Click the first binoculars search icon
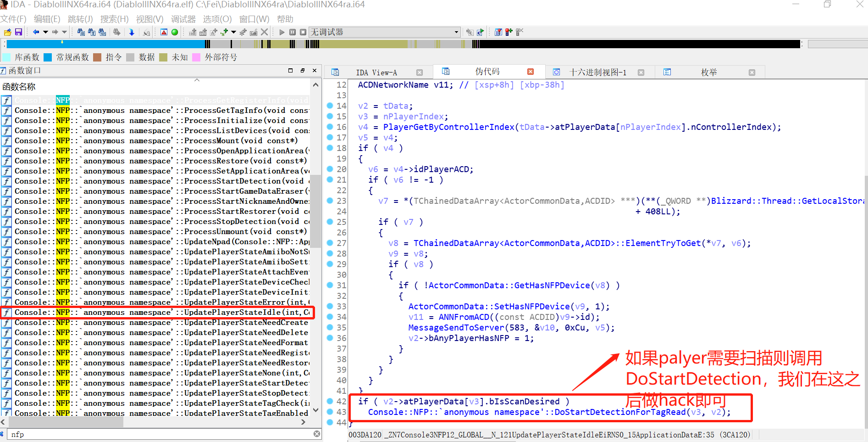This screenshot has width=868, height=442. click(x=81, y=32)
